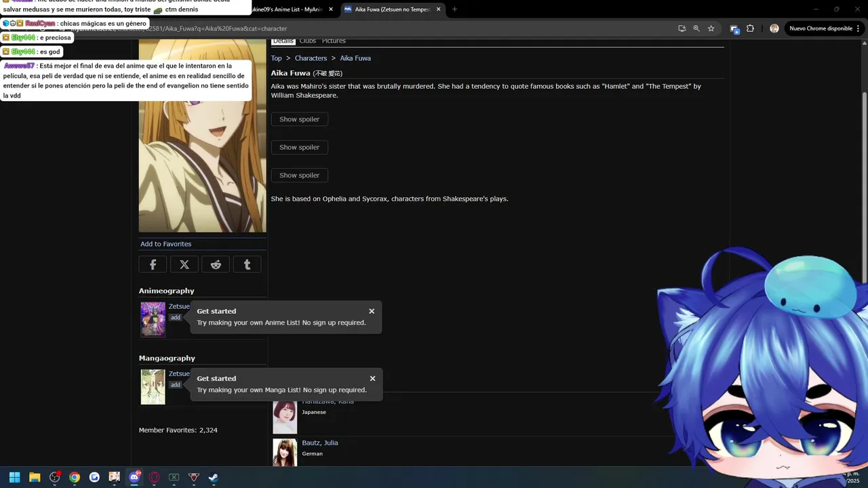This screenshot has height=488, width=868.
Task: Reveal the second Show spoiler section
Action: [300, 147]
